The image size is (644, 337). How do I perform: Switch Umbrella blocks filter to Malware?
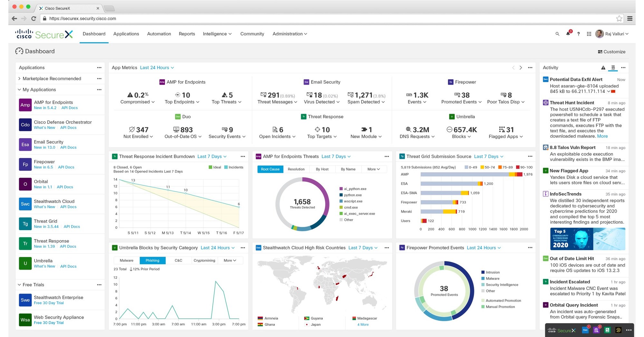coord(126,260)
